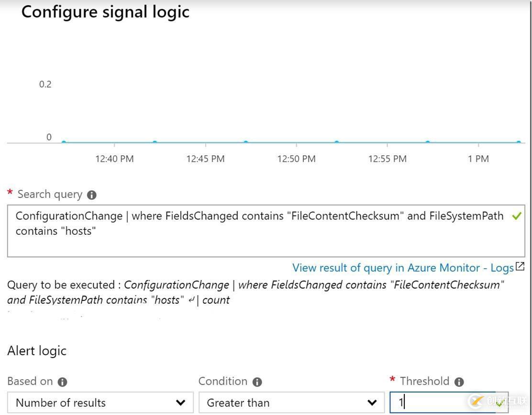Viewport: 532px width, 415px height.
Task: Click the info icon beside Threshold
Action: 459,382
